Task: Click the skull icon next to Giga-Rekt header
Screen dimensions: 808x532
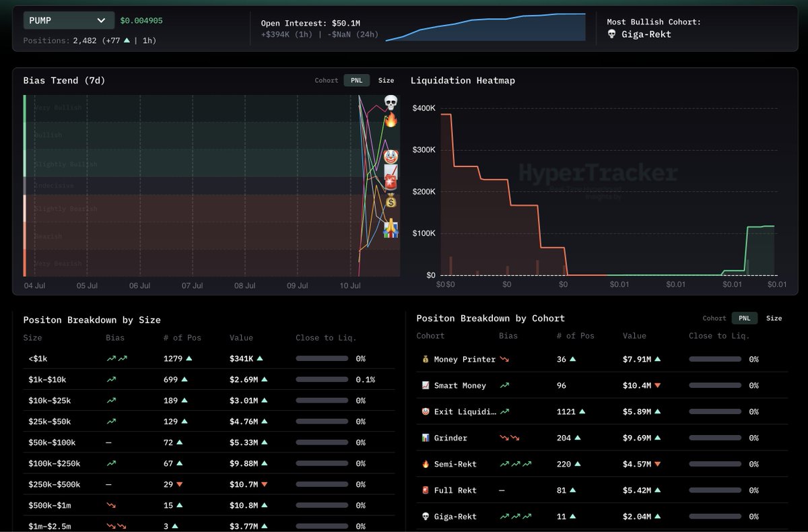Action: coord(611,33)
